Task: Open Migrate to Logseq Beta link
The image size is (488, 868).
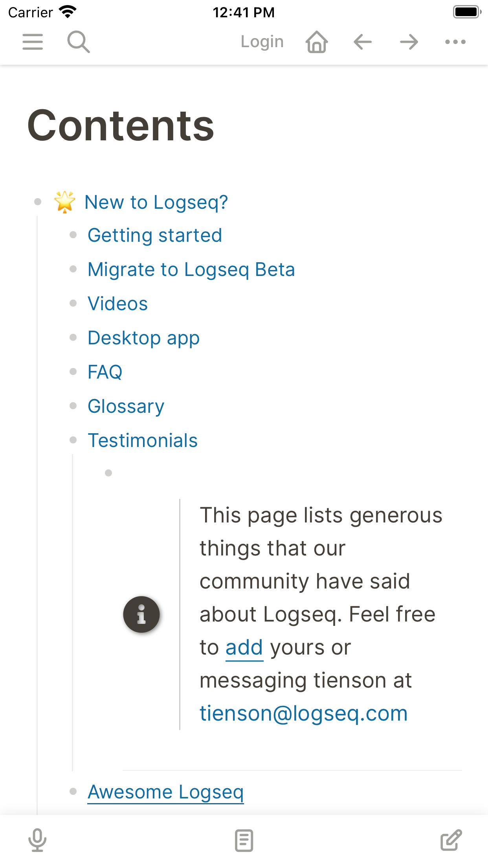Action: (191, 270)
